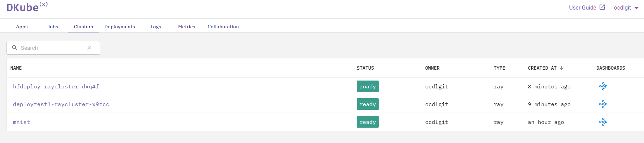The image size is (644, 143).
Task: Open the Metrics tab
Action: pos(187,27)
